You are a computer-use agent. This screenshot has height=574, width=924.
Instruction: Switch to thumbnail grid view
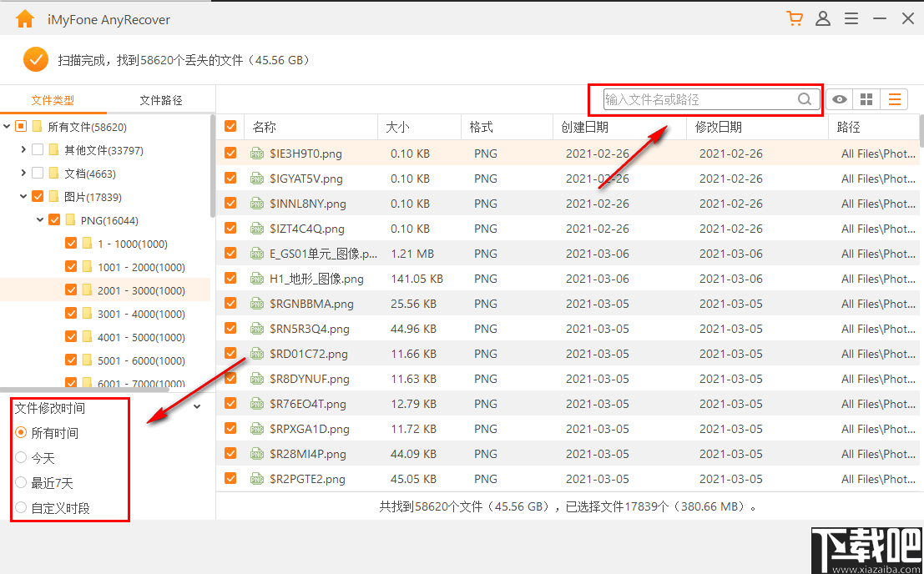click(866, 99)
